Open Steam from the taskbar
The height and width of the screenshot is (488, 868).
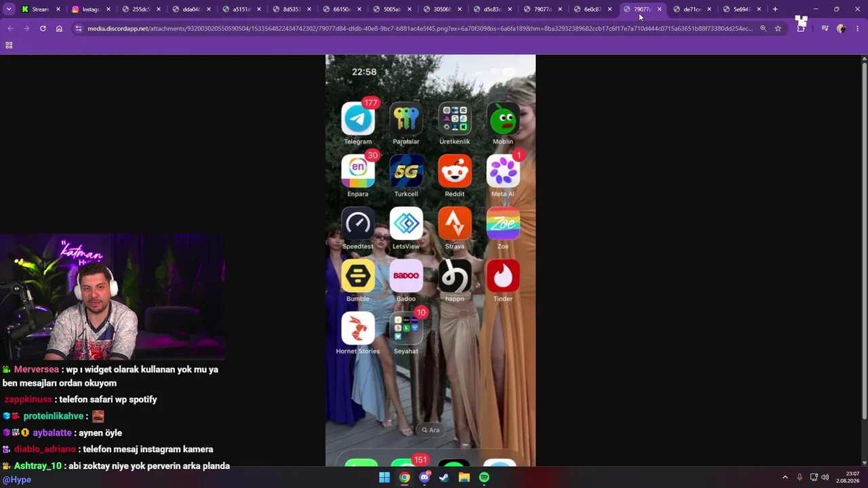(x=444, y=477)
